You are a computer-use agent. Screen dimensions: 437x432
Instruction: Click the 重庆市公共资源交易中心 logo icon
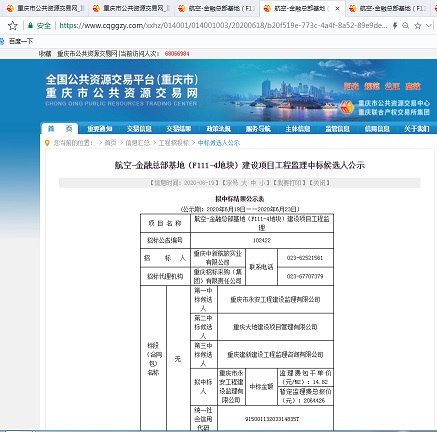coord(348,107)
